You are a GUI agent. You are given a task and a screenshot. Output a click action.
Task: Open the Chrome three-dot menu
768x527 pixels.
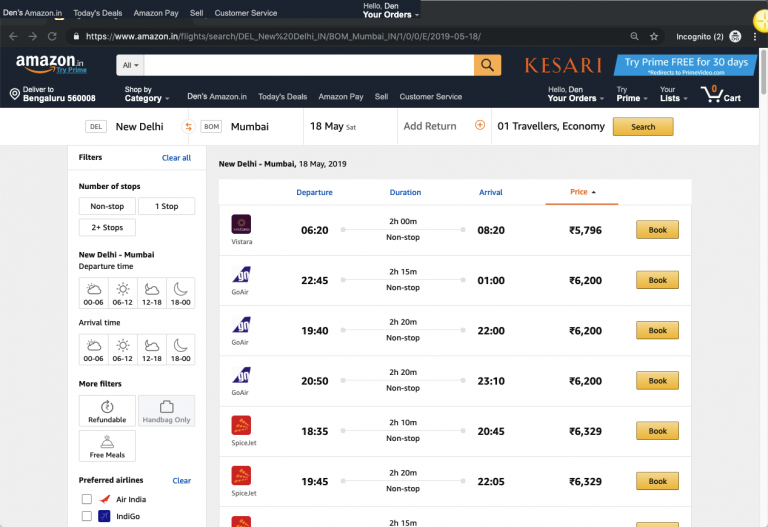point(755,37)
